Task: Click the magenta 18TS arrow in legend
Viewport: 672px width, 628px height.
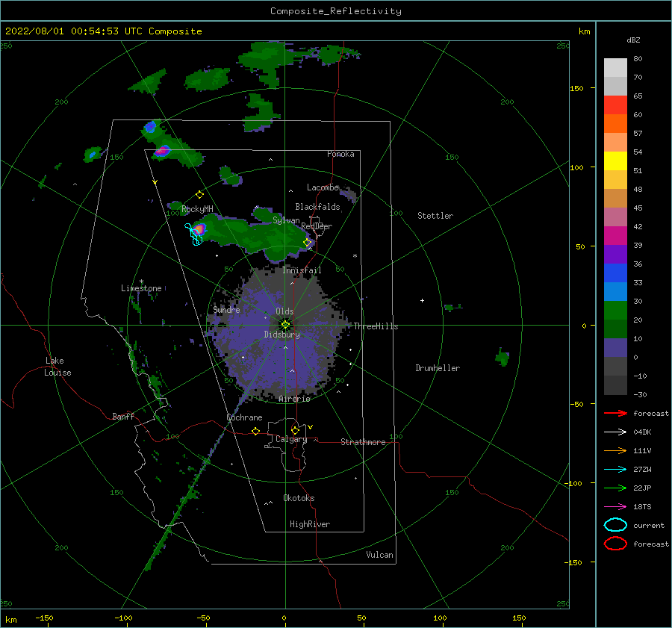Action: tap(615, 507)
